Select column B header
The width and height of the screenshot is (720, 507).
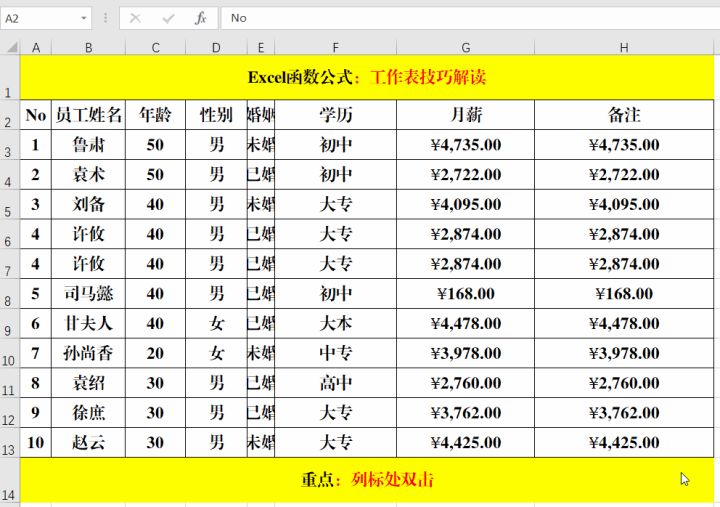[x=89, y=48]
